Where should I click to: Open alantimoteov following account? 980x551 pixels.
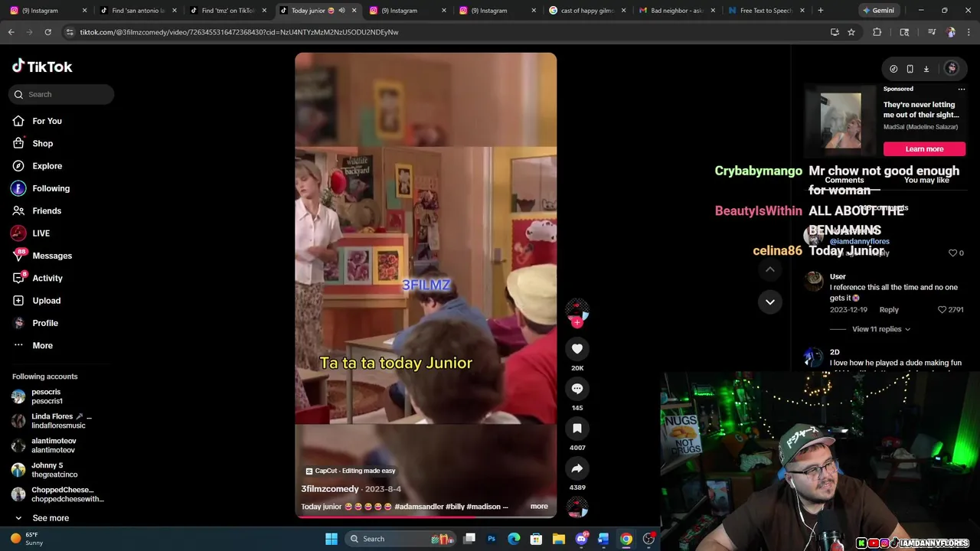(54, 445)
